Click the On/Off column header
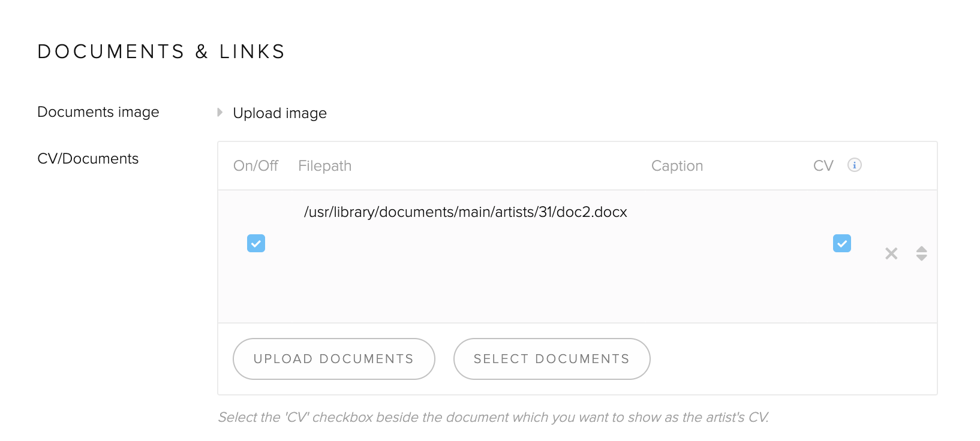Image resolution: width=980 pixels, height=441 pixels. point(255,166)
